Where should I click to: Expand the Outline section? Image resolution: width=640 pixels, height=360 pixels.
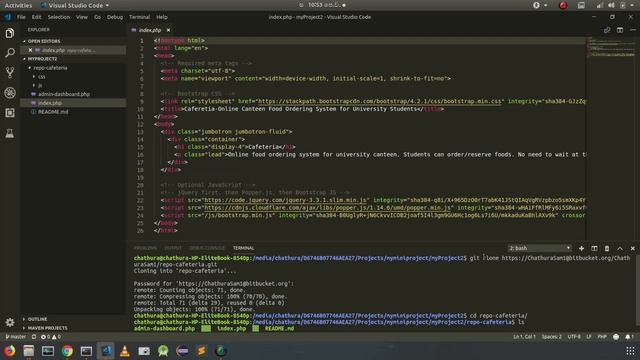pos(37,319)
